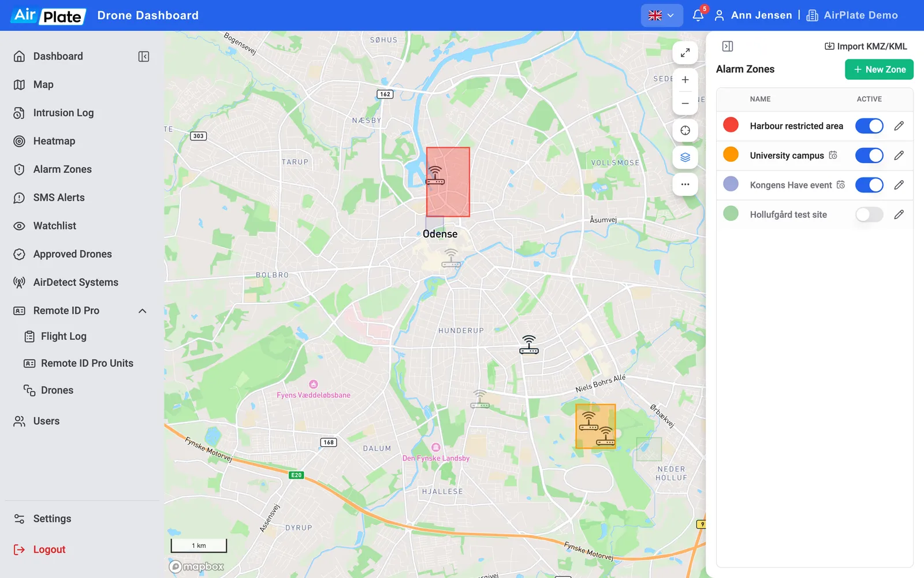Disable Harbour restricted area zone
The image size is (924, 578).
click(869, 126)
